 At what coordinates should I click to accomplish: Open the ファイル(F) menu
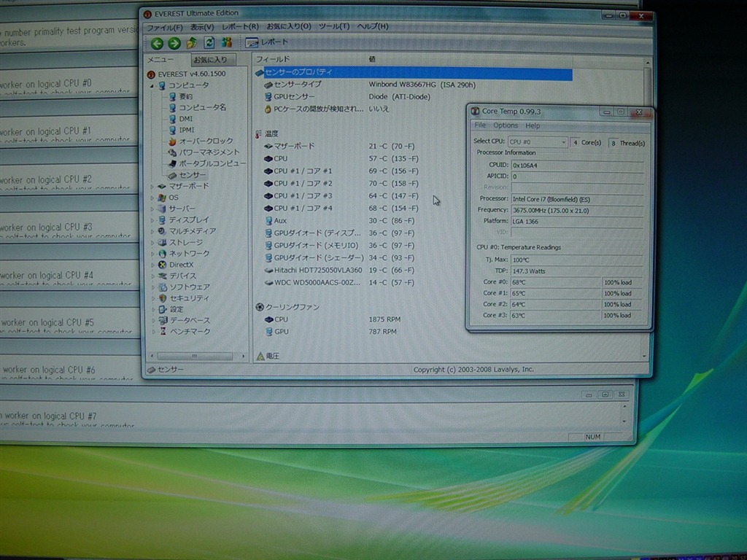[164, 28]
